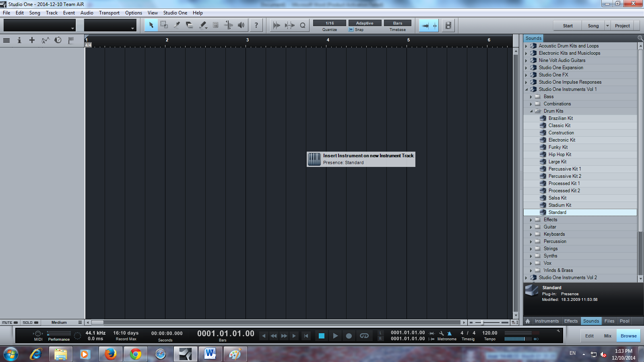The width and height of the screenshot is (644, 362).
Task: Switch to the Instruments browser tab
Action: [547, 321]
